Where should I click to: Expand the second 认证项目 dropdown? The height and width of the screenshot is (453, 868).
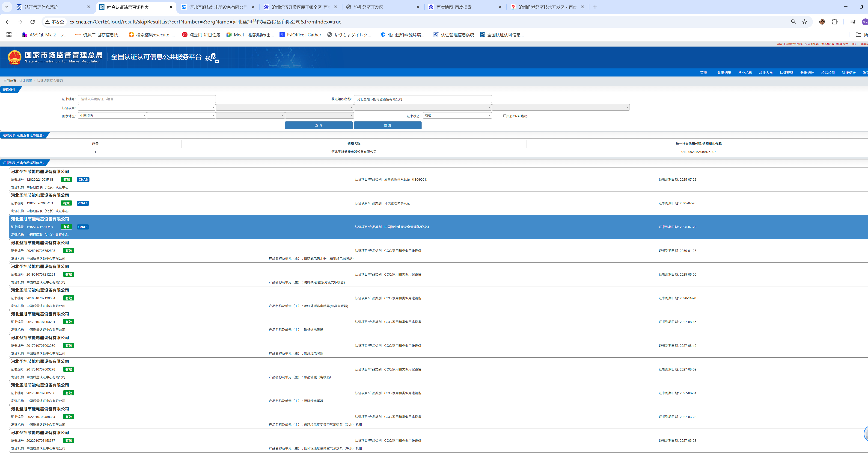click(285, 107)
